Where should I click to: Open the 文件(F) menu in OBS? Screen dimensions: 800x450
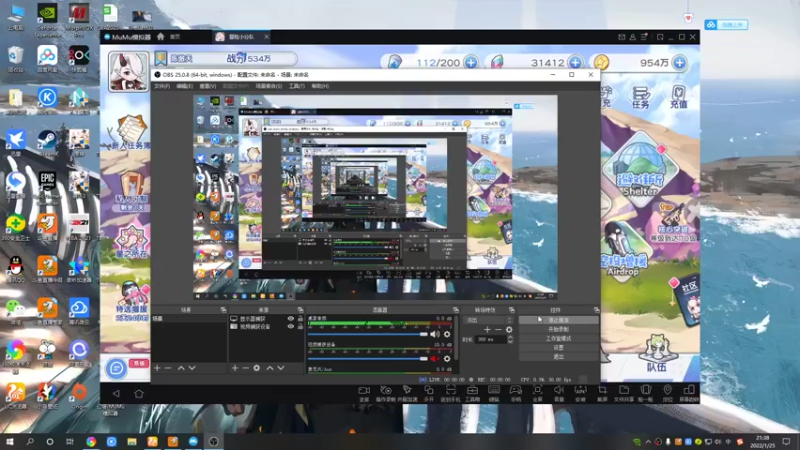(x=162, y=86)
